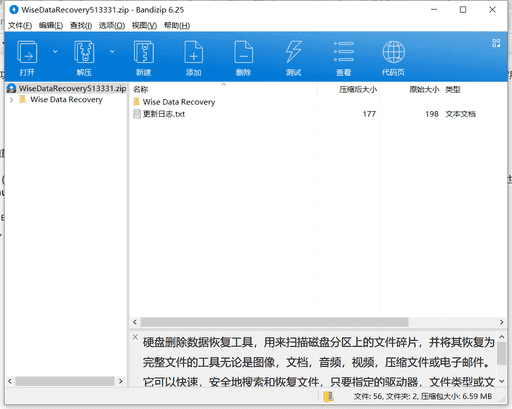Click the archive comment description text
The image size is (512, 409).
[318, 362]
